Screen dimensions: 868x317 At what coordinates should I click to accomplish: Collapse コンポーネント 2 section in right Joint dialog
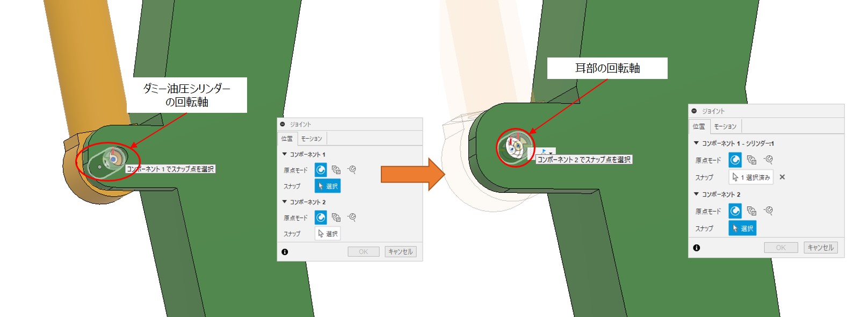pos(696,194)
